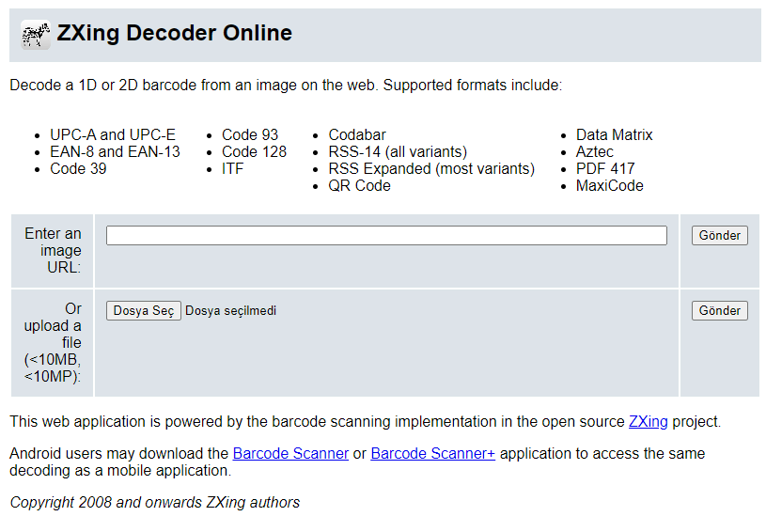766x532 pixels.
Task: Focus the image URL input field
Action: [x=386, y=236]
